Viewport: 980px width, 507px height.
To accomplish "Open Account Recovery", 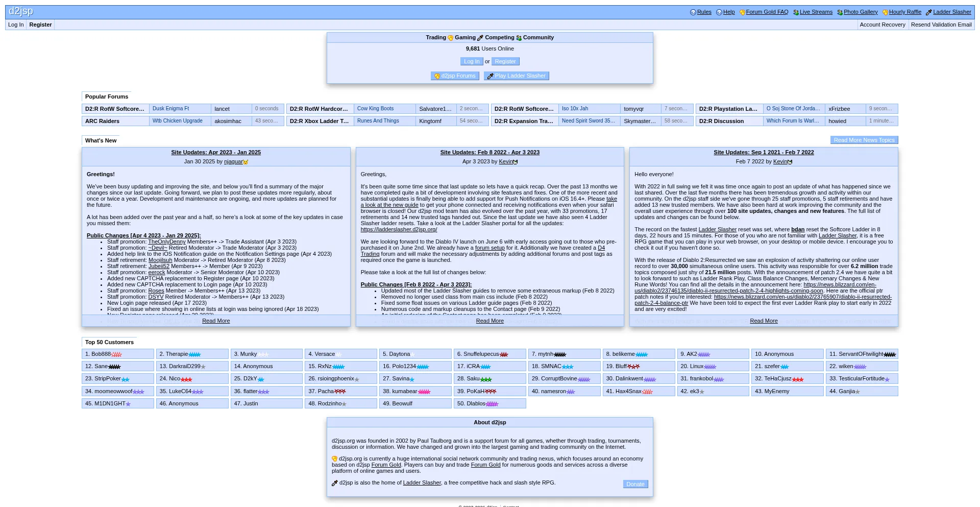I will 883,25.
